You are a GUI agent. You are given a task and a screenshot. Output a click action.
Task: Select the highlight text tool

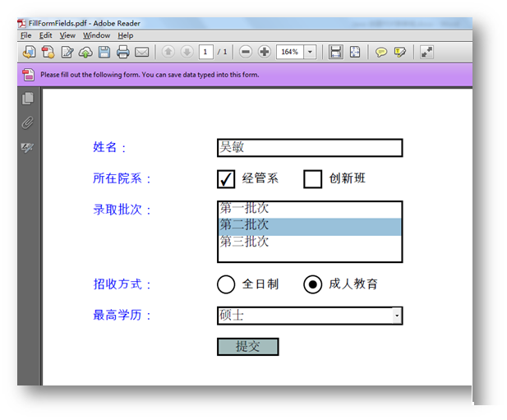(x=400, y=52)
